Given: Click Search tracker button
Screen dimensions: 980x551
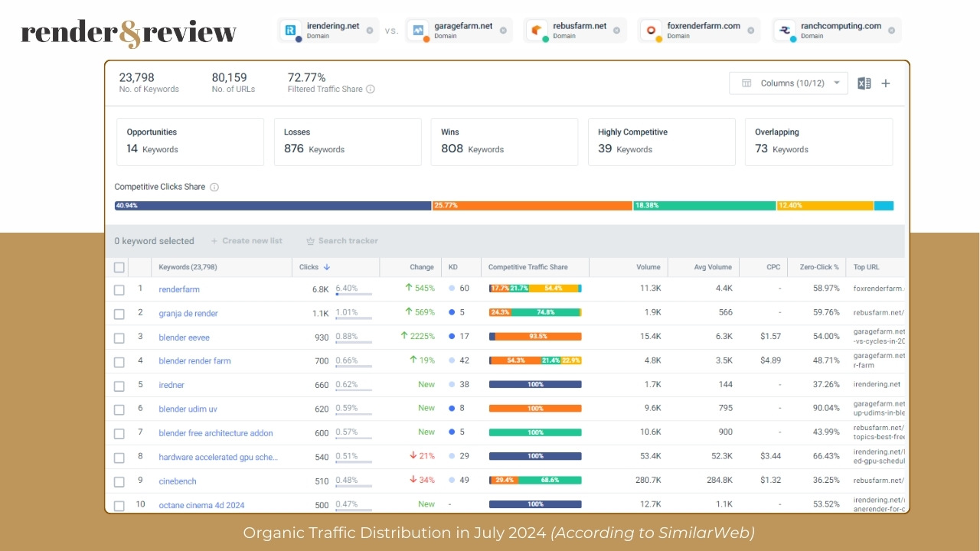Looking at the screenshot, I should click(x=341, y=241).
